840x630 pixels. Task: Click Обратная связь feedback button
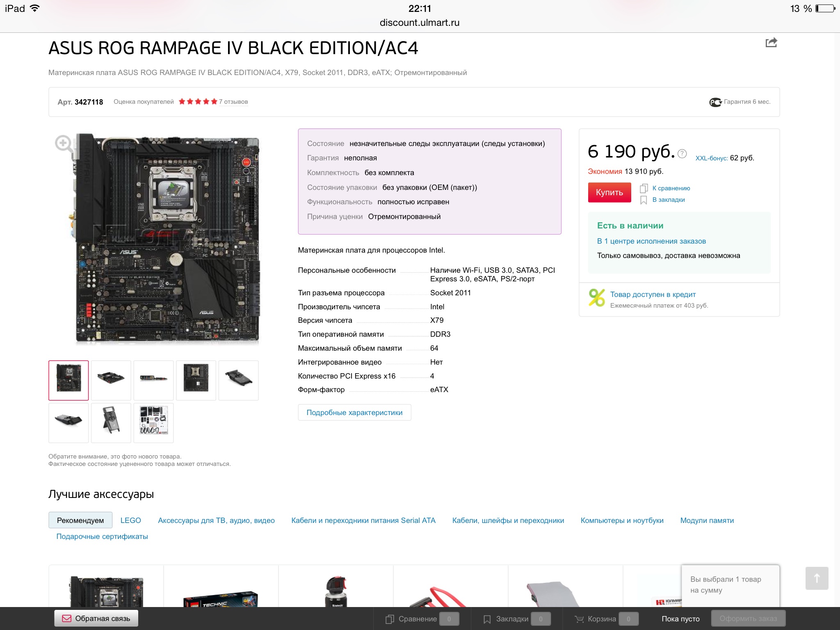tap(96, 619)
